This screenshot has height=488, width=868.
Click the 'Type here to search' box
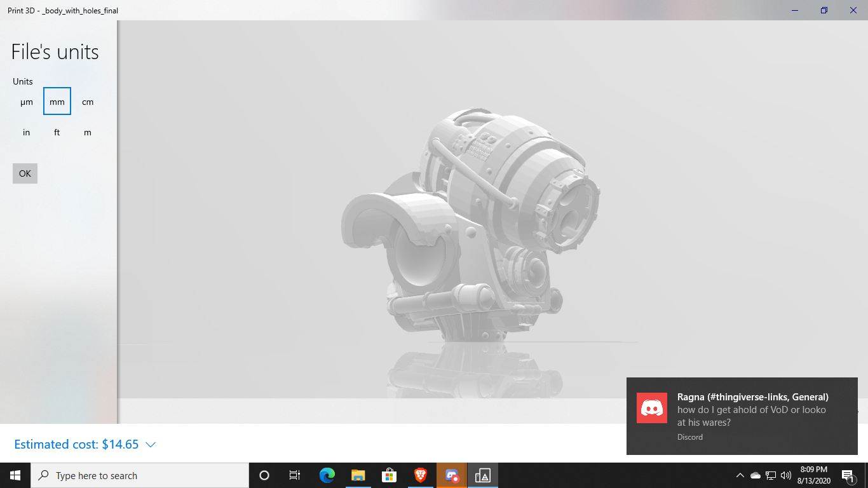(x=140, y=475)
